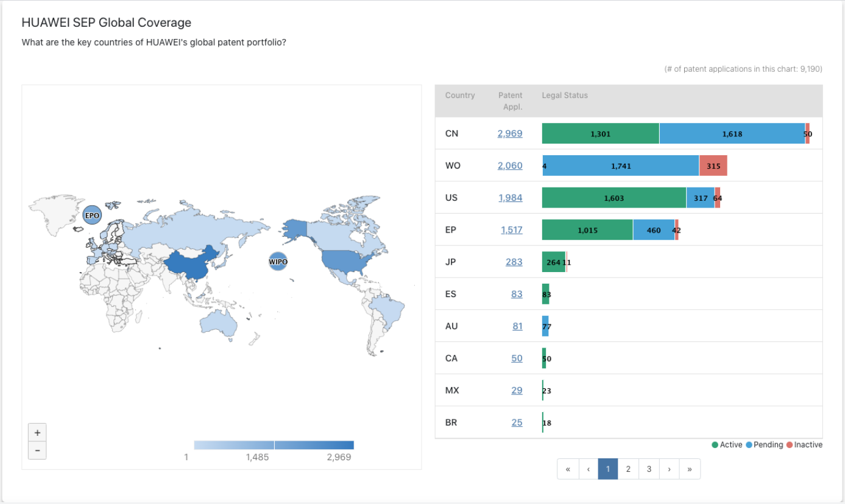Click EP pending bar segment 460
The image size is (845, 504).
(654, 230)
